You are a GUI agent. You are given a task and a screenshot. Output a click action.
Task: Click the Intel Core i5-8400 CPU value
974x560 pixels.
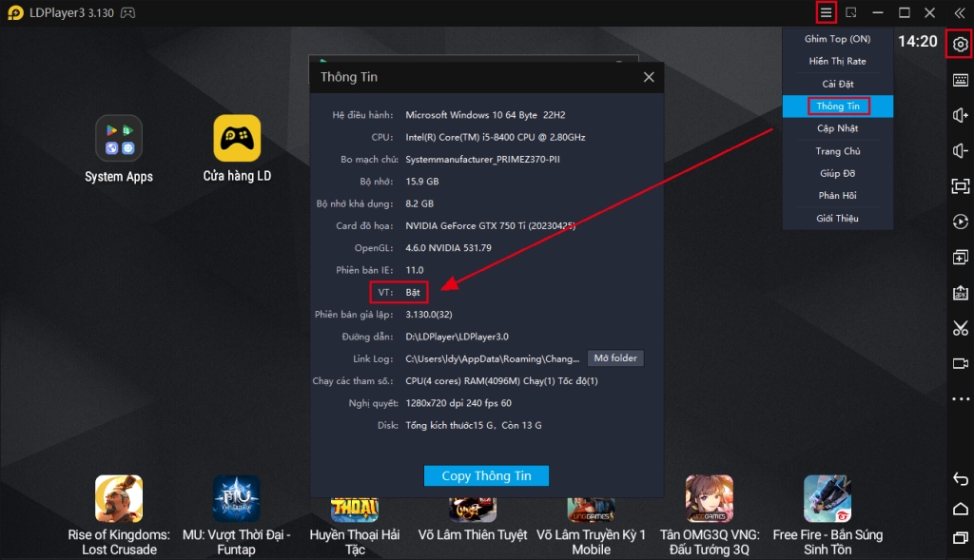[x=495, y=137]
